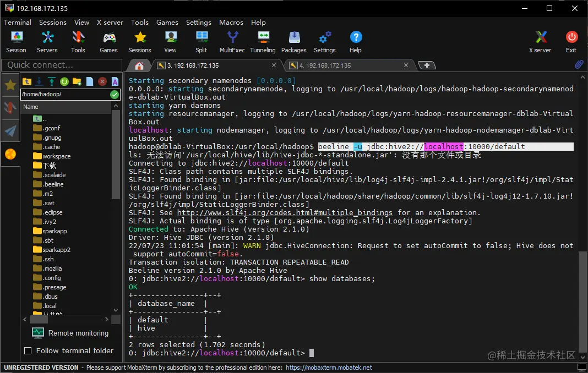Click file list scroll-down arrow

[116, 310]
